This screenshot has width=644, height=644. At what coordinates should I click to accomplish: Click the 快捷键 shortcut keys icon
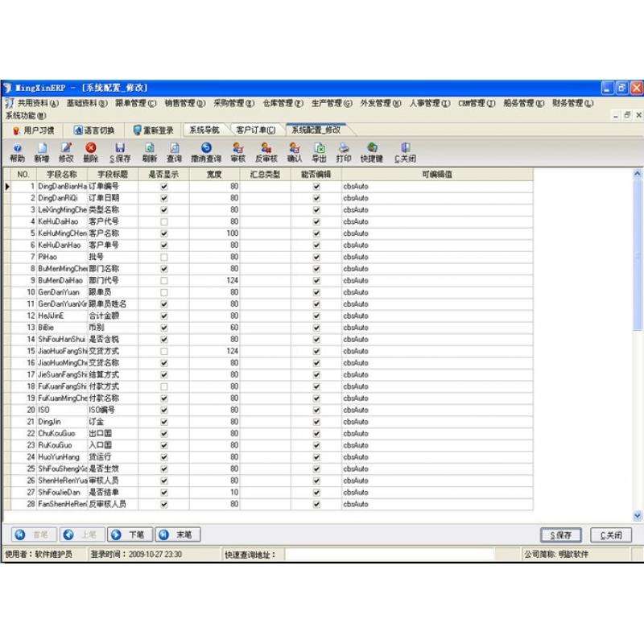click(372, 152)
